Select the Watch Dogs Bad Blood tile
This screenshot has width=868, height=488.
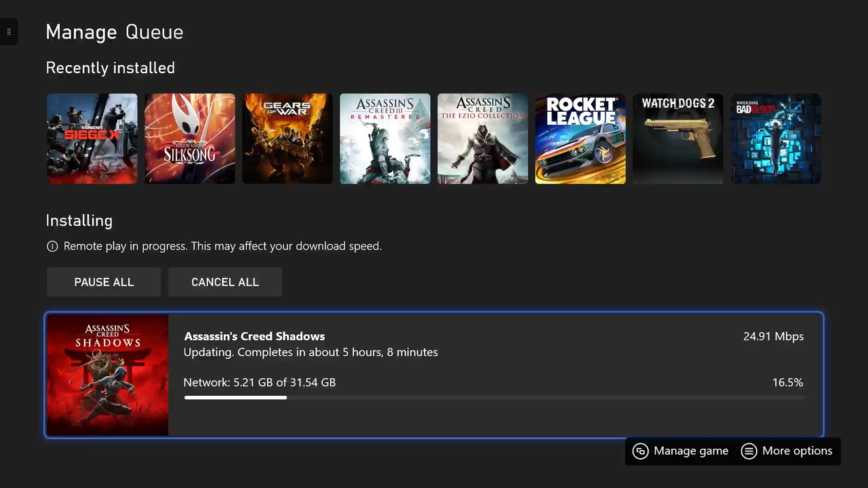(x=776, y=138)
